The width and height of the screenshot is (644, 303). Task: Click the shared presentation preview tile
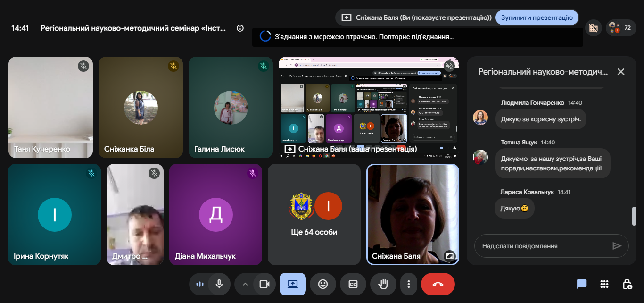point(368,107)
